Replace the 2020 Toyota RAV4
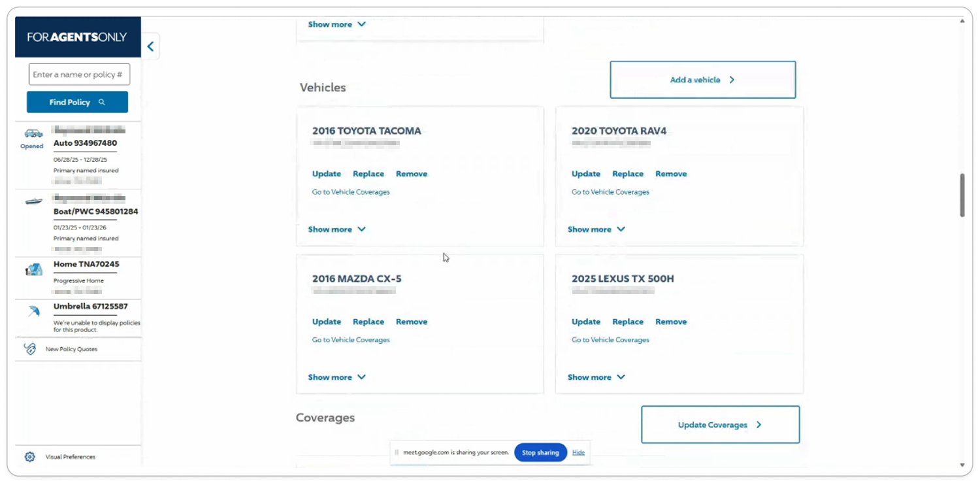This screenshot has height=485, width=980. tap(628, 174)
